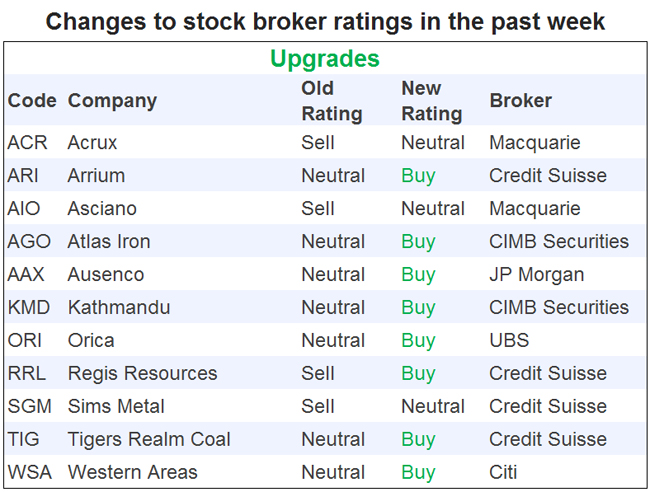Click the SGM stock code

pyautogui.click(x=30, y=407)
